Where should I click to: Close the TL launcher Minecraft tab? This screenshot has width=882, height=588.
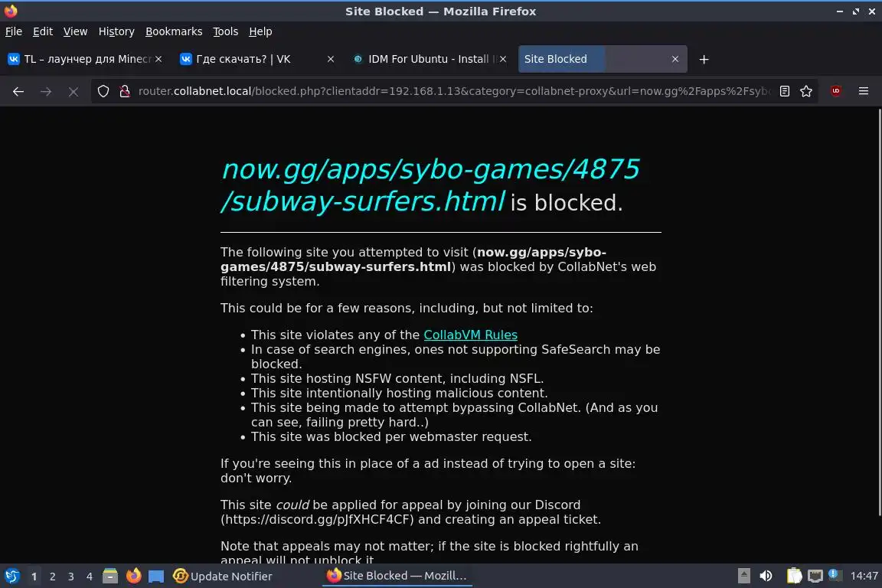[158, 59]
